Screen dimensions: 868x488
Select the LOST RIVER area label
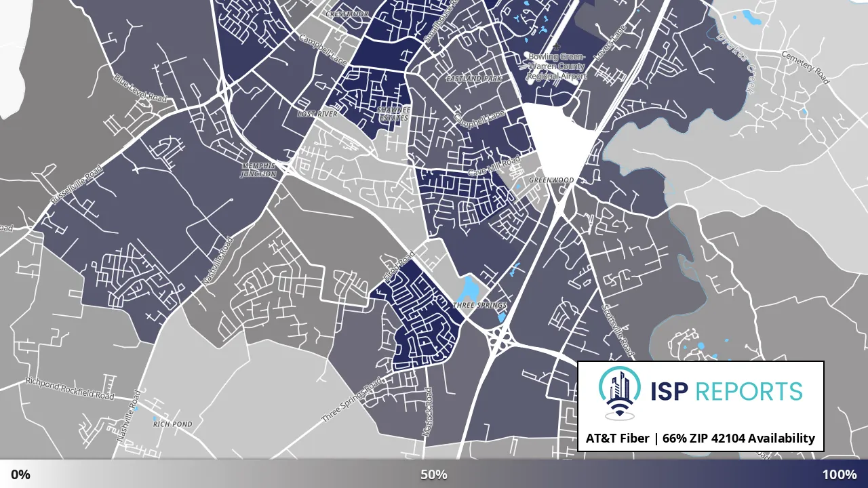click(317, 114)
